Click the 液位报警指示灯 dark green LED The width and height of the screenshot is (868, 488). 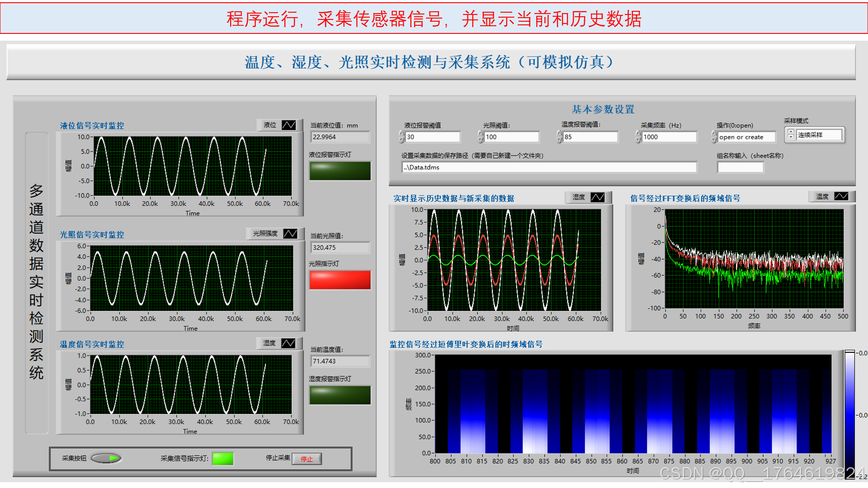(x=340, y=171)
